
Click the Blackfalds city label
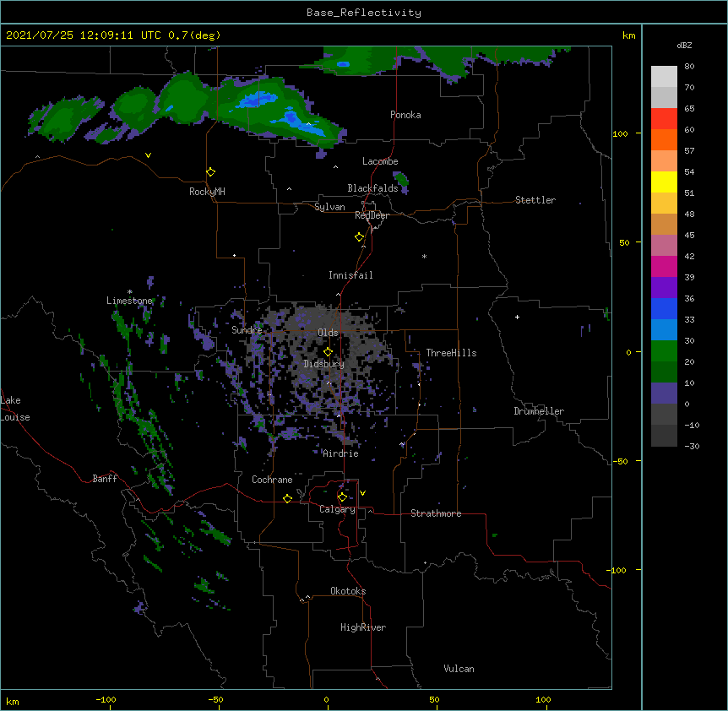point(372,188)
